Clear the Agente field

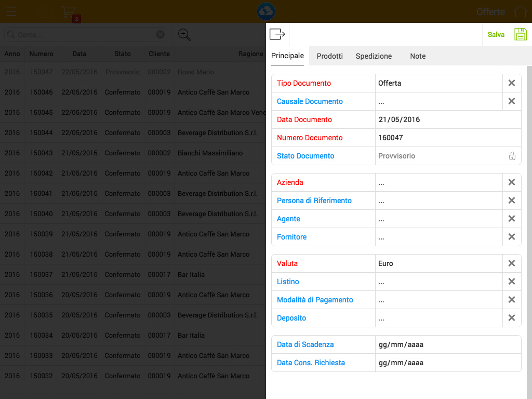[x=512, y=219]
